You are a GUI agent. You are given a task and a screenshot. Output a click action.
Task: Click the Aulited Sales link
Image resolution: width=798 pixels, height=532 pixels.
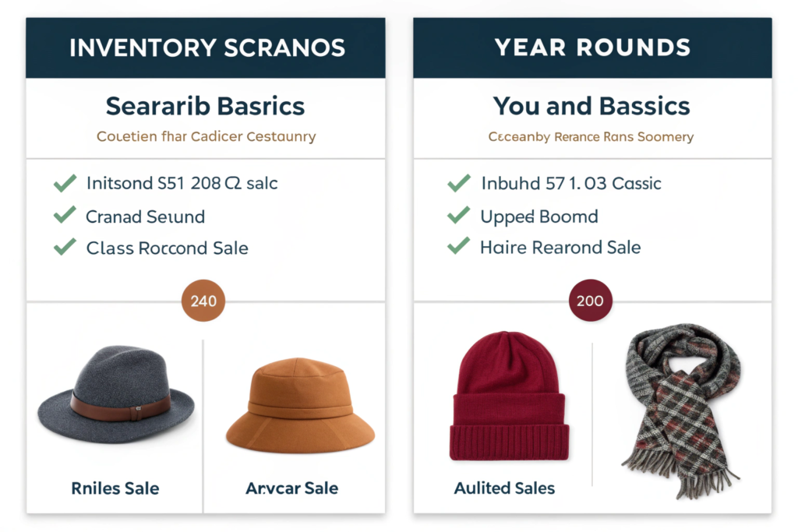(505, 489)
